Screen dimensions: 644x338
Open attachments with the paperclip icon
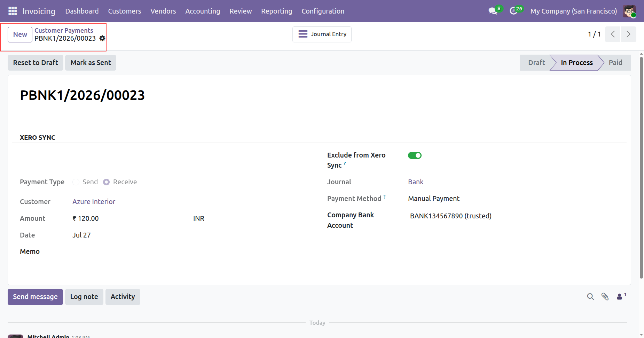point(605,297)
